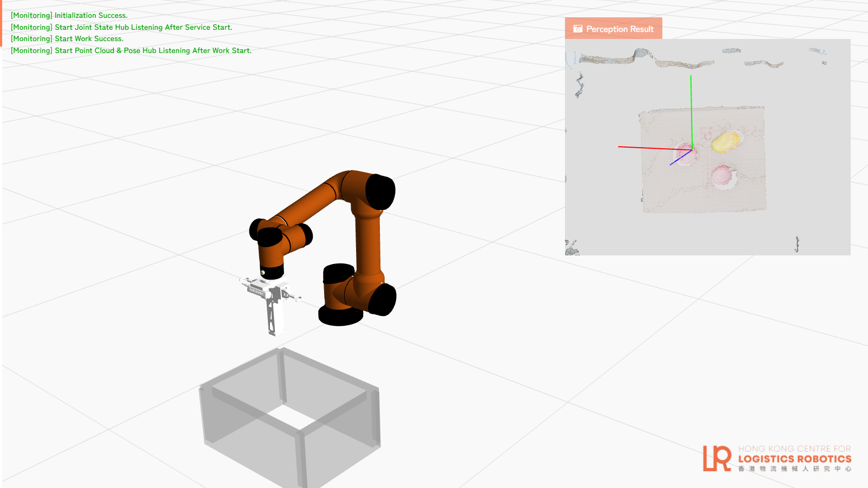This screenshot has height=488, width=868.
Task: Click the Logistics Robotics logo text
Action: [x=794, y=459]
